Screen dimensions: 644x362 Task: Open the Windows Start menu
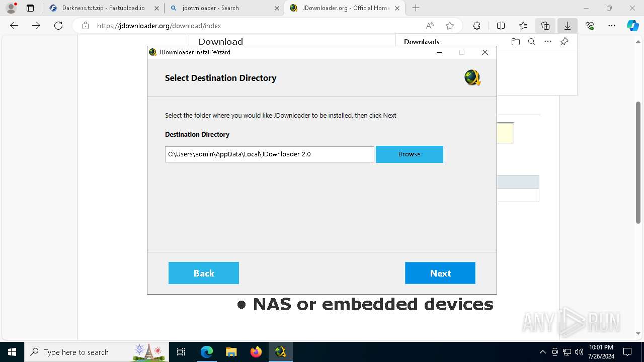12,352
